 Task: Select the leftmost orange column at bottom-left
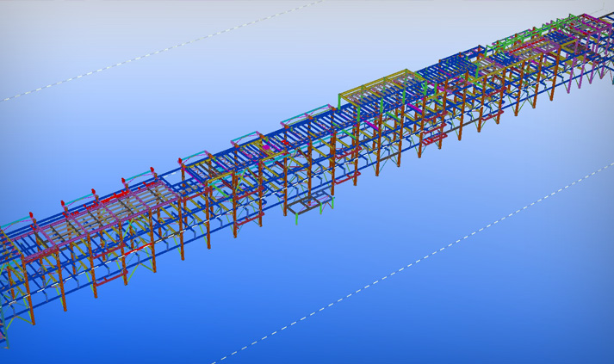tap(32, 305)
